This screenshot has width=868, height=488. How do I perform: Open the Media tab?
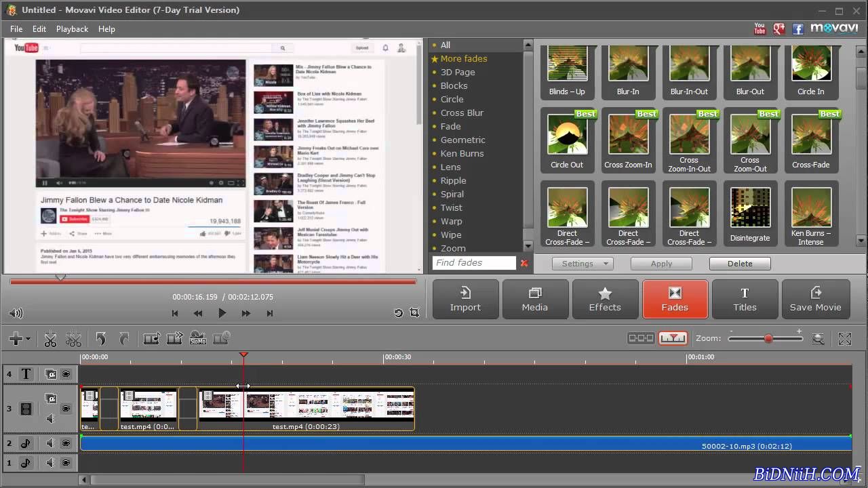[535, 299]
